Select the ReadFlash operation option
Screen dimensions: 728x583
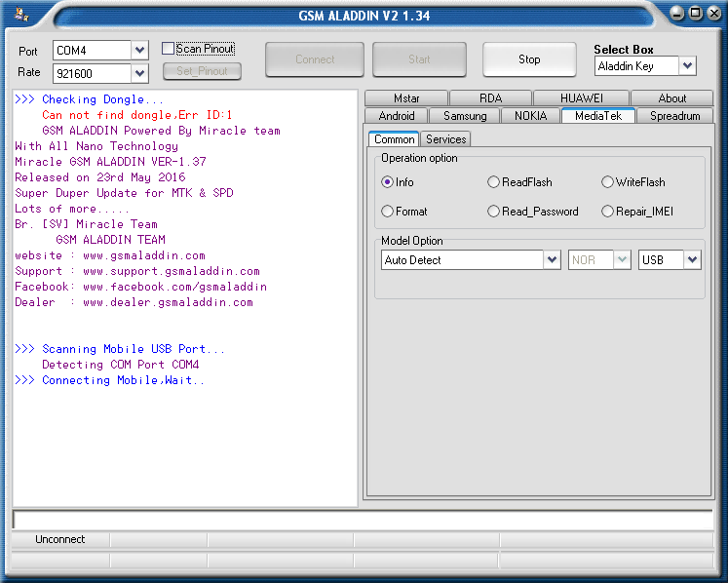pyautogui.click(x=493, y=182)
